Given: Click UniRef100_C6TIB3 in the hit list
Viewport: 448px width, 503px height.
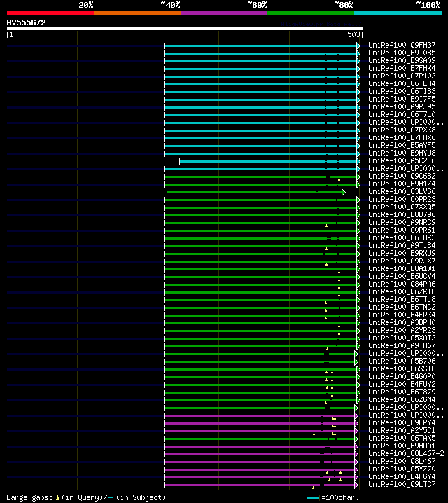Looking at the screenshot, I should click(402, 92).
